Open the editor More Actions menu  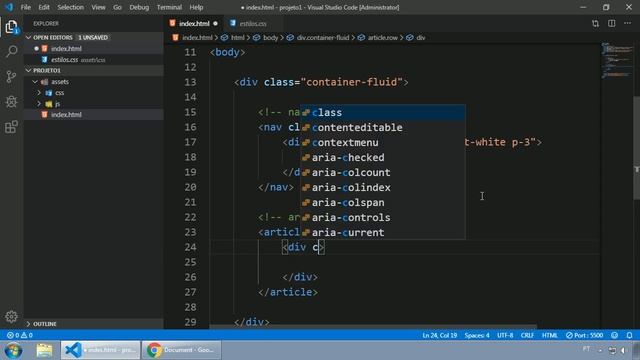(x=627, y=24)
